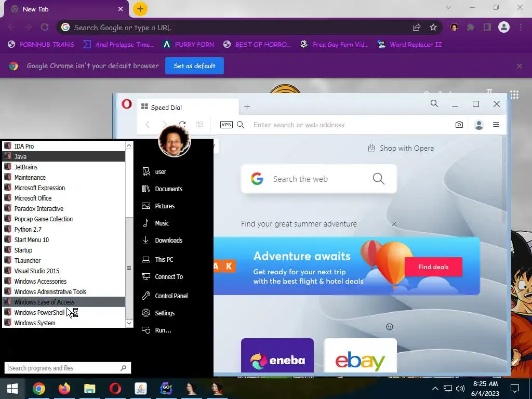The height and width of the screenshot is (399, 532).
Task: Open the notification center icon
Action: pos(515,389)
